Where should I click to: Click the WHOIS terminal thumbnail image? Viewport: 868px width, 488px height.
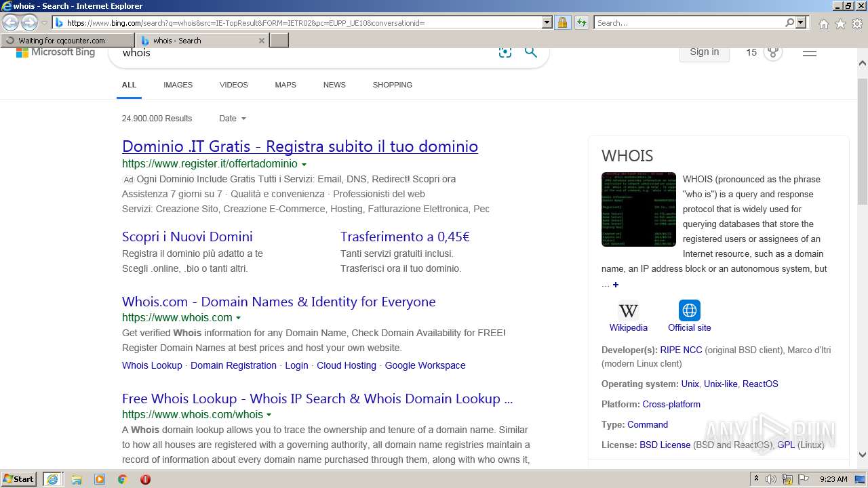click(x=639, y=209)
